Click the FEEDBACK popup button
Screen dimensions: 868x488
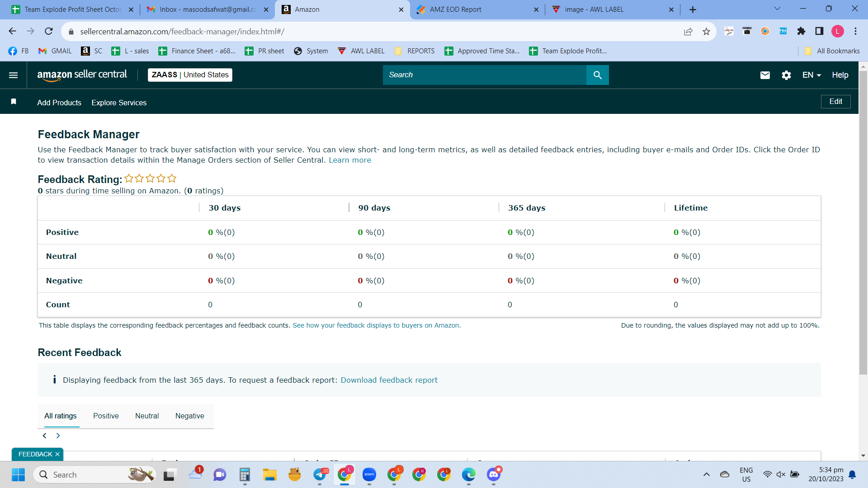[35, 454]
